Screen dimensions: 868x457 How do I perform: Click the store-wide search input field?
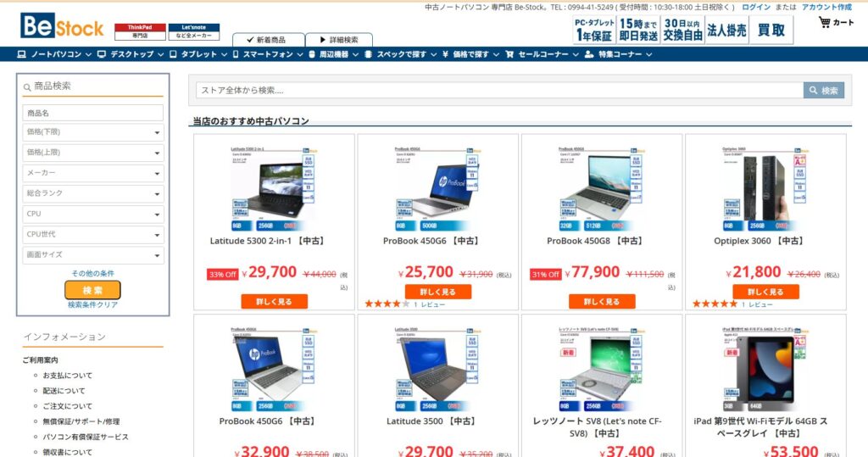pos(499,90)
